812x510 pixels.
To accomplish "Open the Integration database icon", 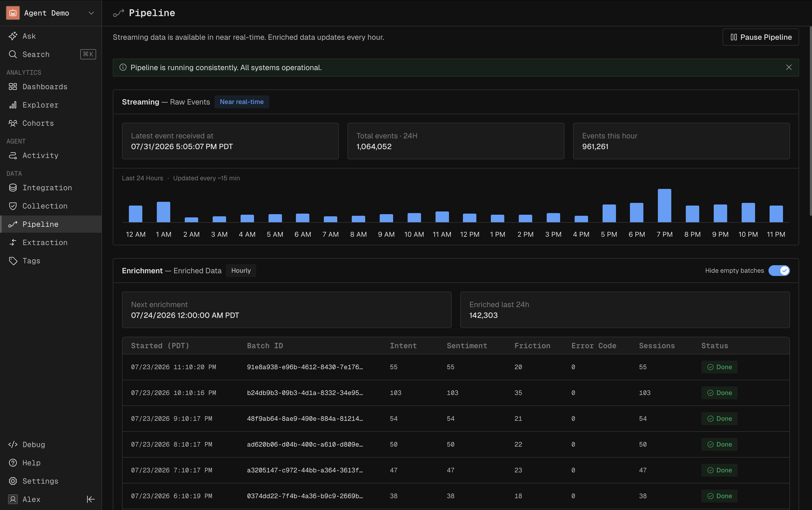I will 13,188.
